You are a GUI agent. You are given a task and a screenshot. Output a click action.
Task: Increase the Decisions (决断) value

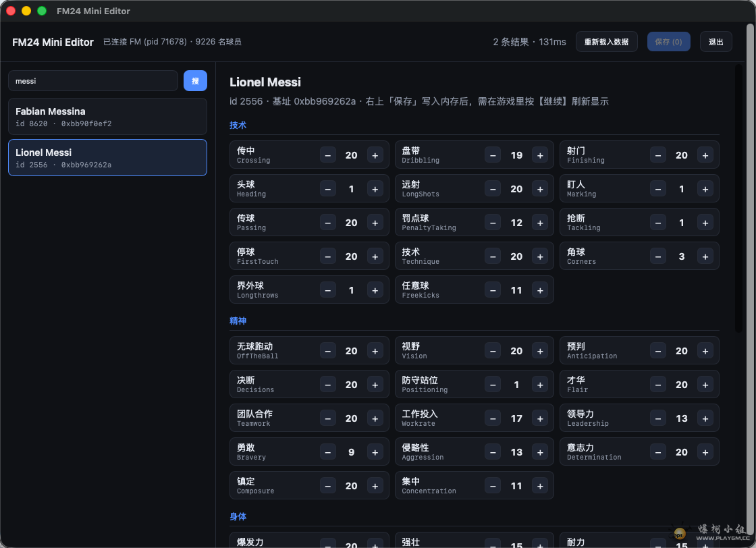point(375,385)
